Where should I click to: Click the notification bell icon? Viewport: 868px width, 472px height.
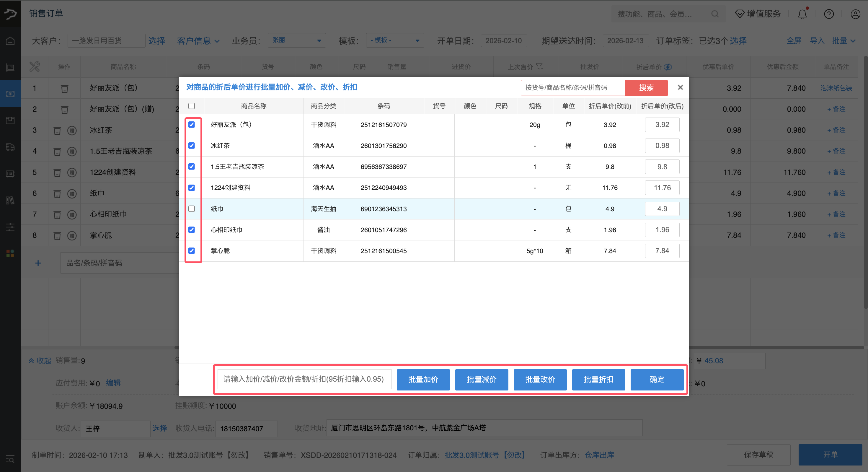pyautogui.click(x=802, y=14)
